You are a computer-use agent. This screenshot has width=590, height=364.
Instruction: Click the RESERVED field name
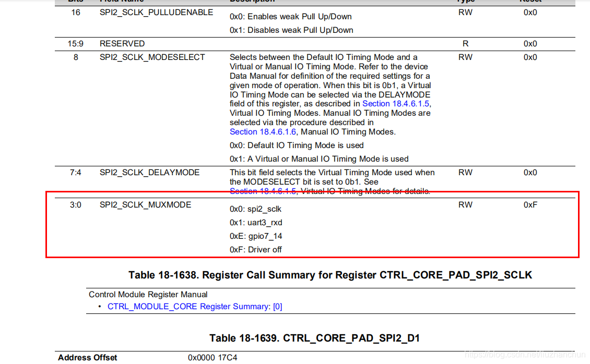point(122,44)
